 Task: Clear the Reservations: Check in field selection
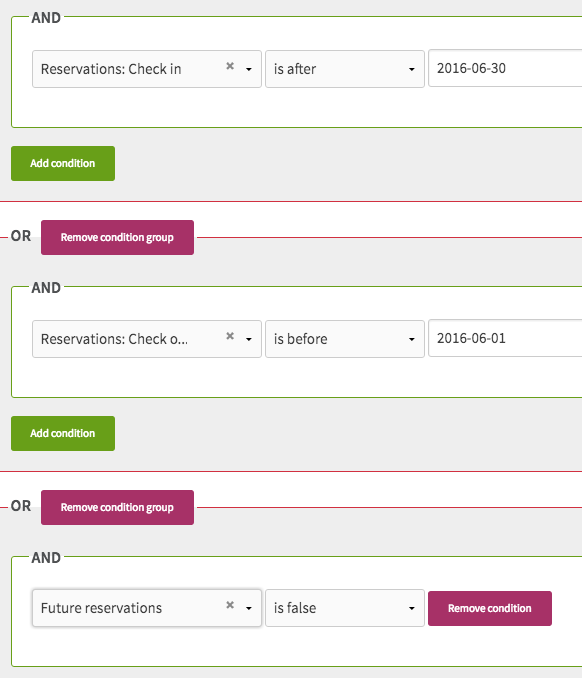coord(230,66)
